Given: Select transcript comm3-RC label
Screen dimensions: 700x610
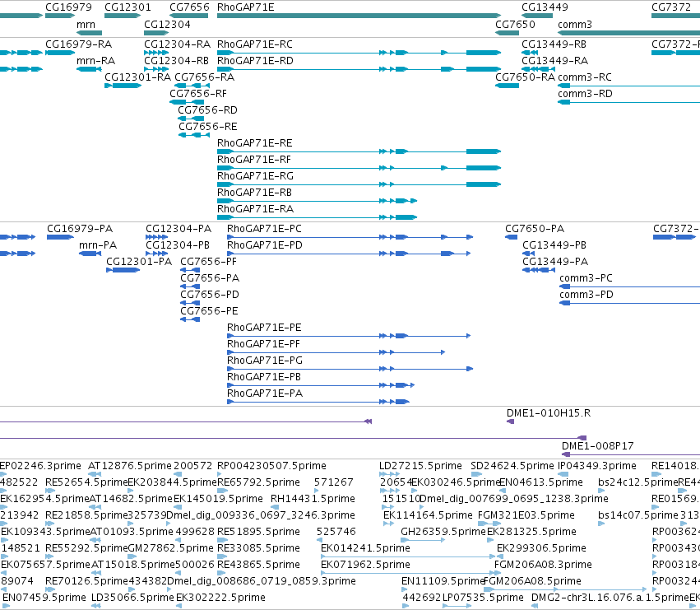Looking at the screenshot, I should pos(585,77).
